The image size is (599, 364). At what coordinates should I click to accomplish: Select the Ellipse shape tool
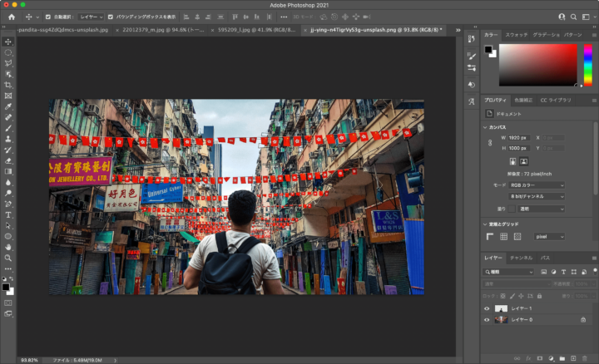8,237
